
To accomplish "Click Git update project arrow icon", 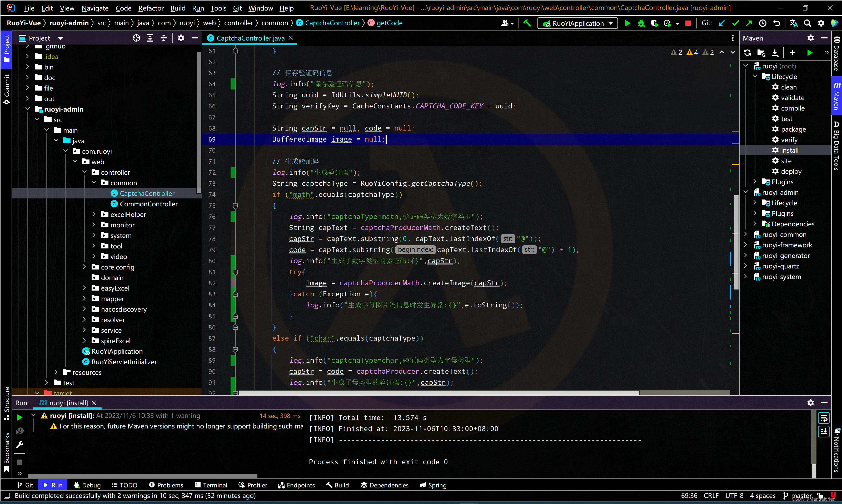I will pyautogui.click(x=722, y=23).
